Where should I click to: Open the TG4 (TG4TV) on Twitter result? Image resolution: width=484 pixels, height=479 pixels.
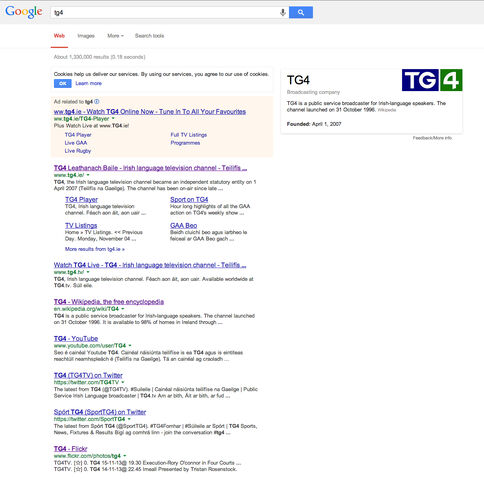point(88,375)
